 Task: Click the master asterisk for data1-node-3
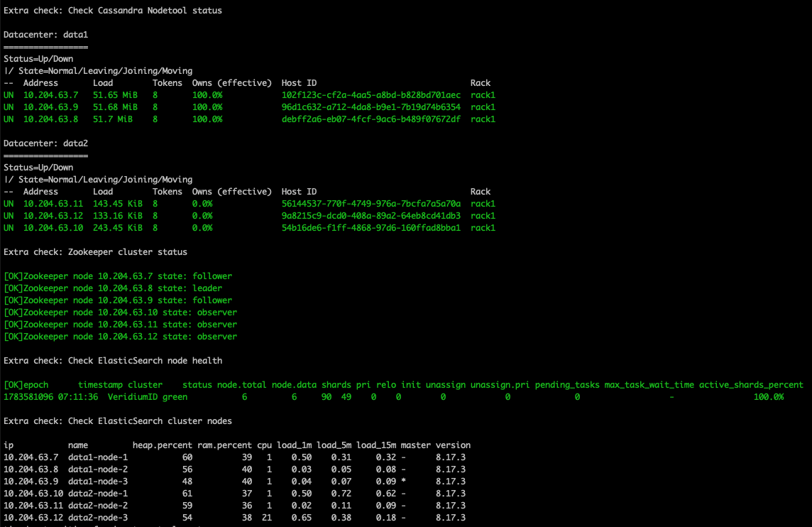pos(403,482)
